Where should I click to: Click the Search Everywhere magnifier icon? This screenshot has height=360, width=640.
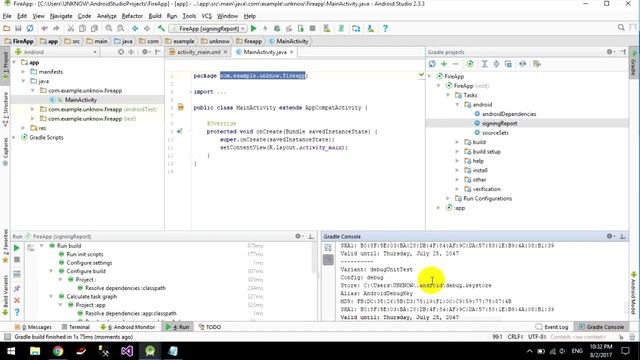(x=621, y=28)
